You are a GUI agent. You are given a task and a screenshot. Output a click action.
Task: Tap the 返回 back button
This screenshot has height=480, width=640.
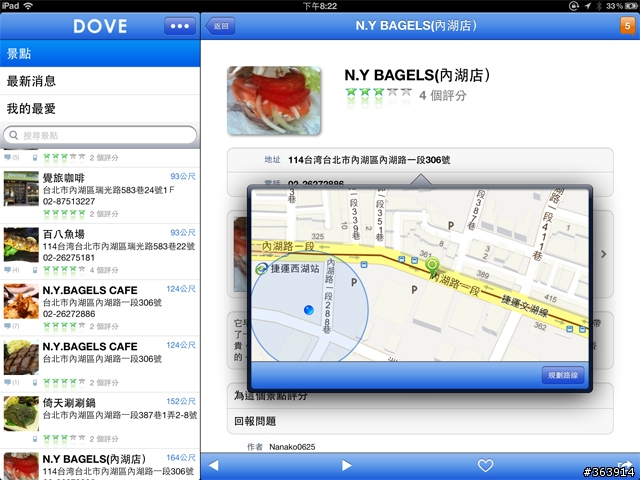coord(220,26)
